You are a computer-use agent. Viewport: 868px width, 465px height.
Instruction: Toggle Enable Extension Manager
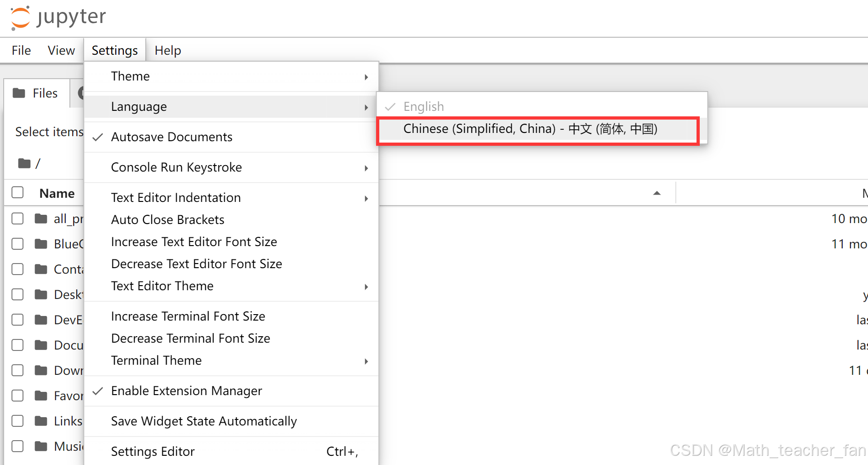pos(231,391)
